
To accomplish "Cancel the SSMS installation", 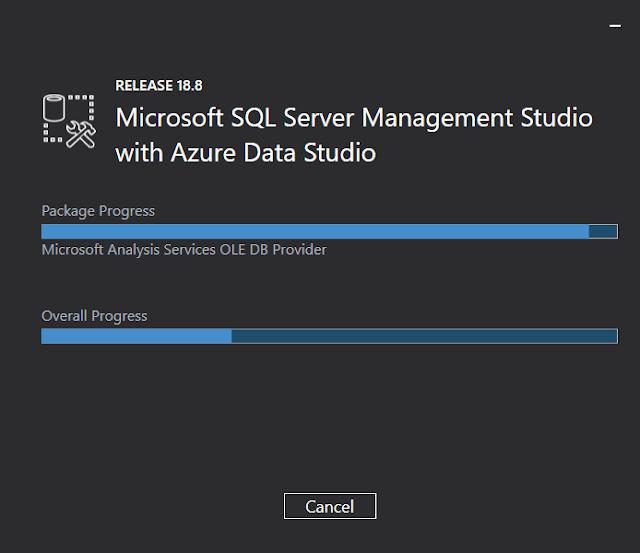I will click(330, 506).
